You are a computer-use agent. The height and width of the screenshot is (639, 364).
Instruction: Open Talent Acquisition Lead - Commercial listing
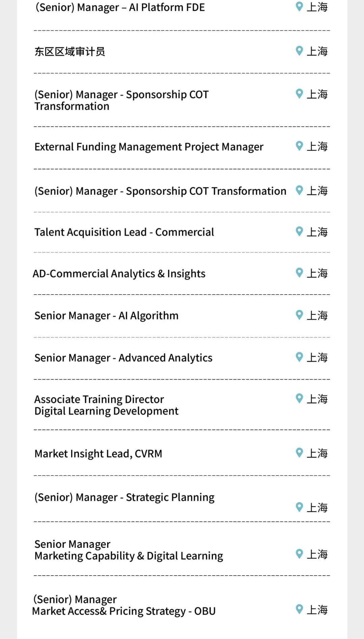click(x=124, y=232)
